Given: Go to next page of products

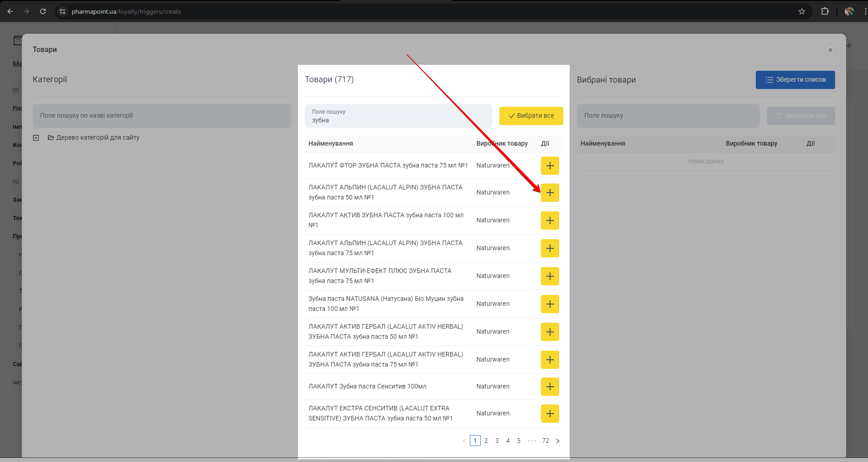Looking at the screenshot, I should (x=558, y=441).
